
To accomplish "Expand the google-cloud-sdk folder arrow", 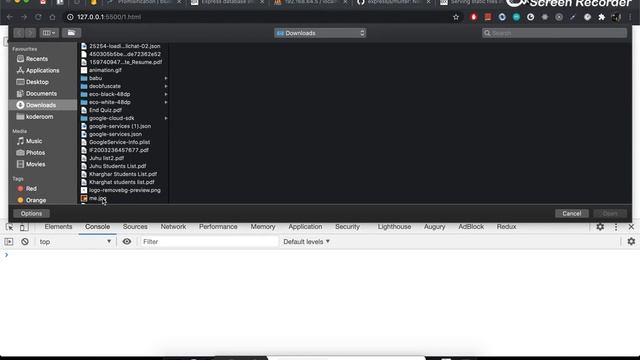I will click(x=166, y=118).
